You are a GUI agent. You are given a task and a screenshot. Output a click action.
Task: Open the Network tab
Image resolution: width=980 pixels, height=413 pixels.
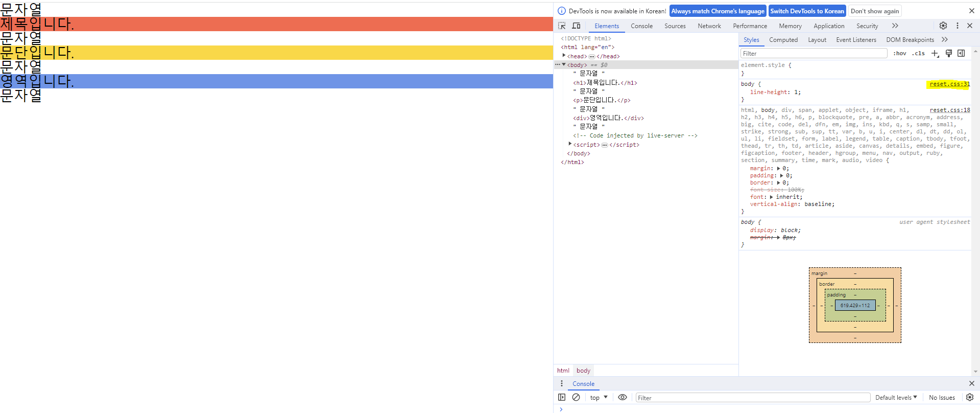pyautogui.click(x=709, y=26)
